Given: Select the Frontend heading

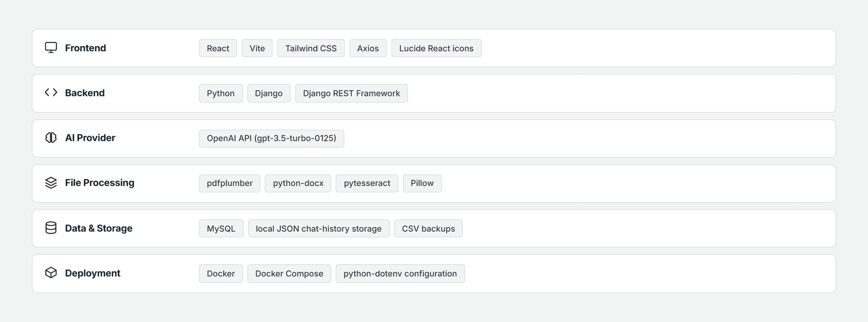Looking at the screenshot, I should (x=86, y=48).
